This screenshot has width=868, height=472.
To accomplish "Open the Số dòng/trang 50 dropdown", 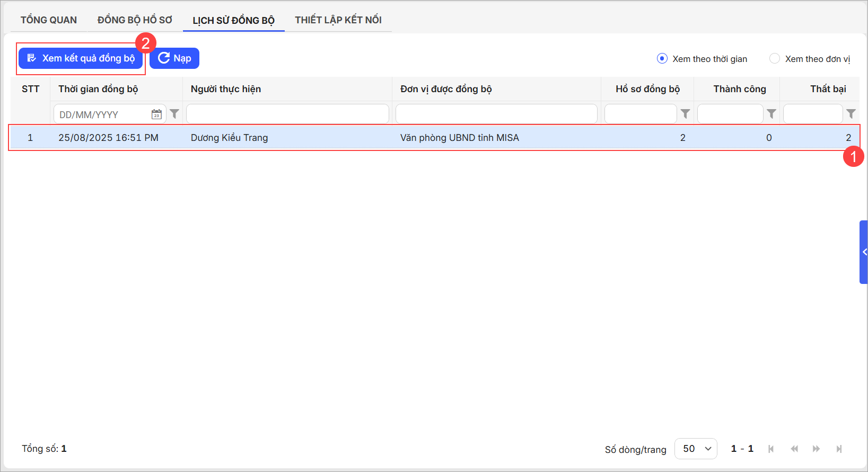I will 696,449.
